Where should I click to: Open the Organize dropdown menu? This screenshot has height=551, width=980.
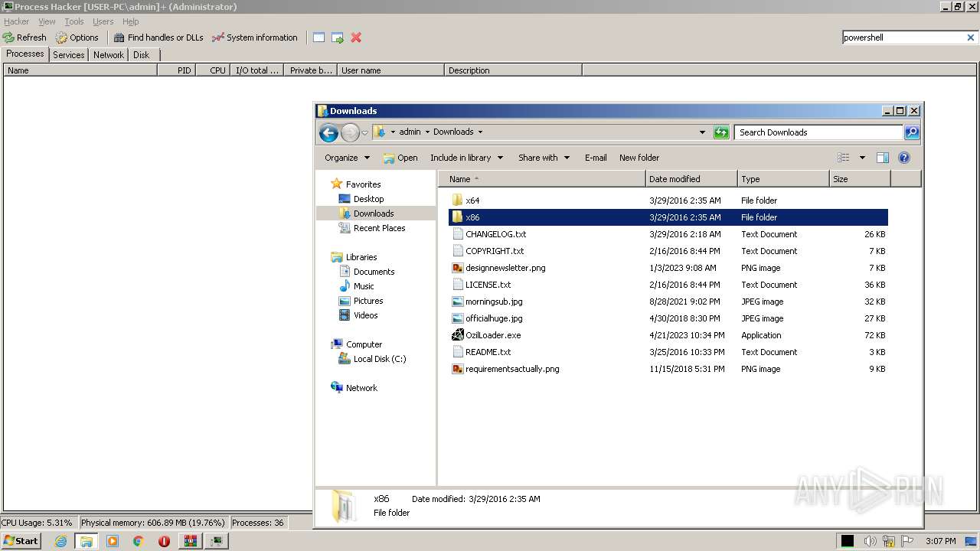click(347, 158)
